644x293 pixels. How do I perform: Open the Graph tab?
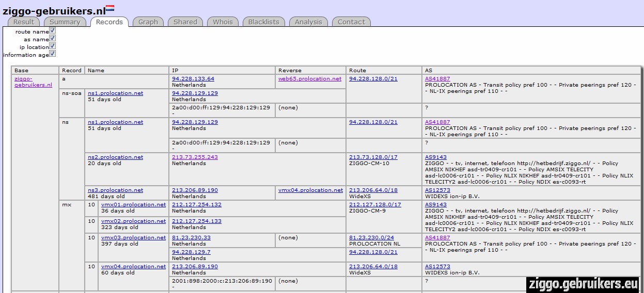(148, 22)
